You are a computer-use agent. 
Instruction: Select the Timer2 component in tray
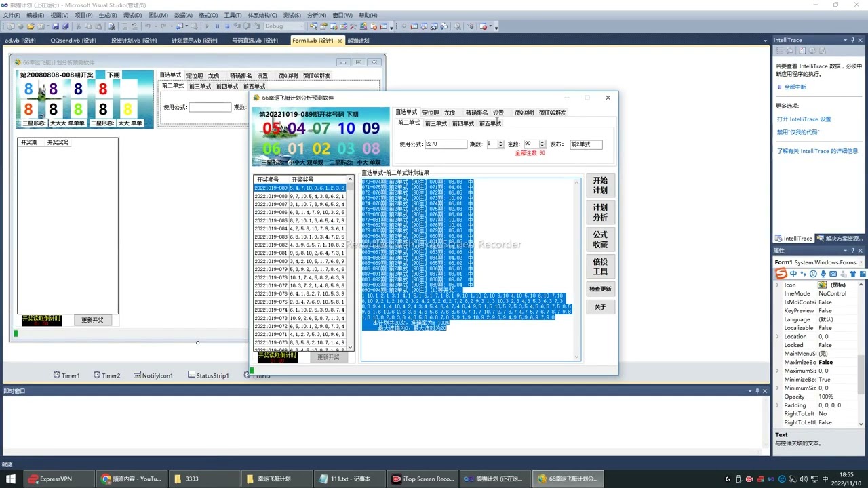(107, 375)
